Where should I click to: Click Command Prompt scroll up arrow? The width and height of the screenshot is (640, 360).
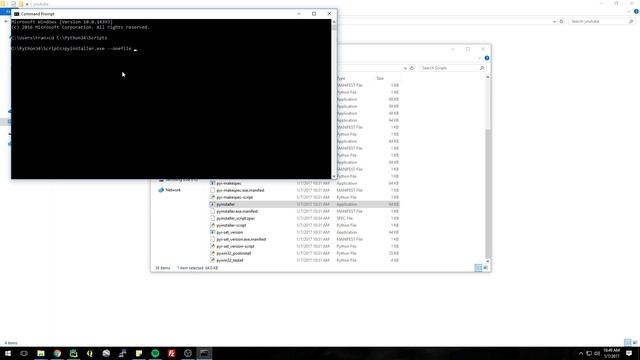pos(334,22)
